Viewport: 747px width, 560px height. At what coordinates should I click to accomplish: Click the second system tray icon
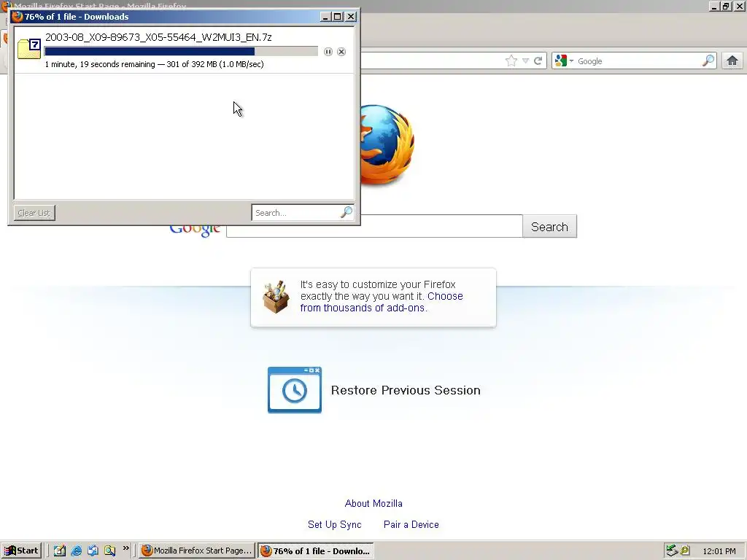tap(685, 551)
